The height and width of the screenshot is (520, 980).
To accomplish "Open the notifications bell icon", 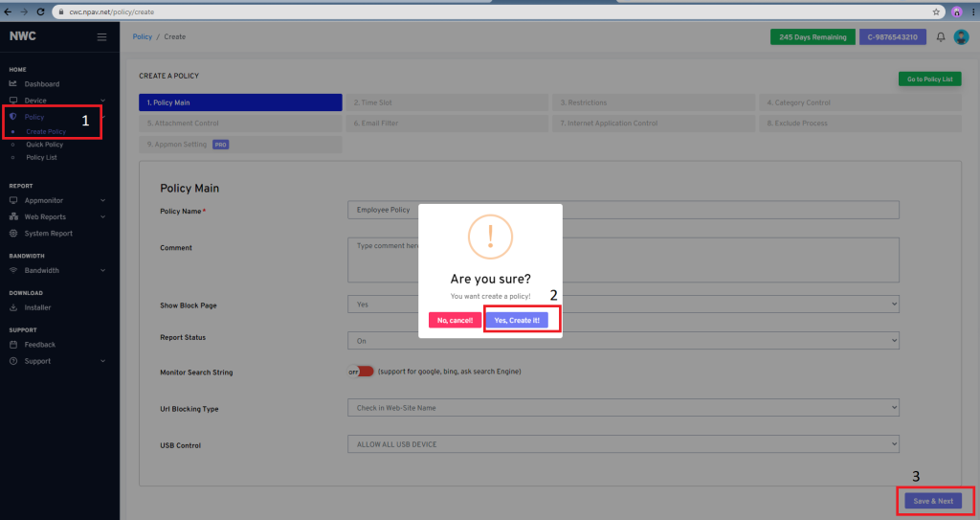I will click(941, 37).
